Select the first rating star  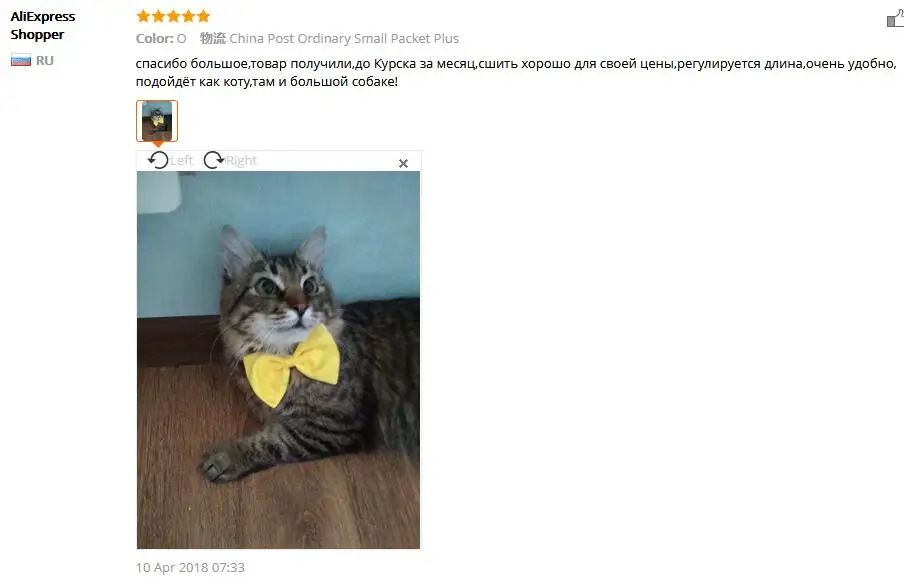click(x=143, y=16)
